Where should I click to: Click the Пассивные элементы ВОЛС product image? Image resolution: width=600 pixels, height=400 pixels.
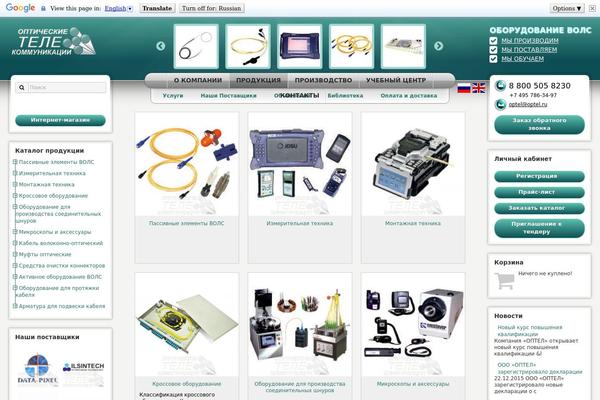187,164
